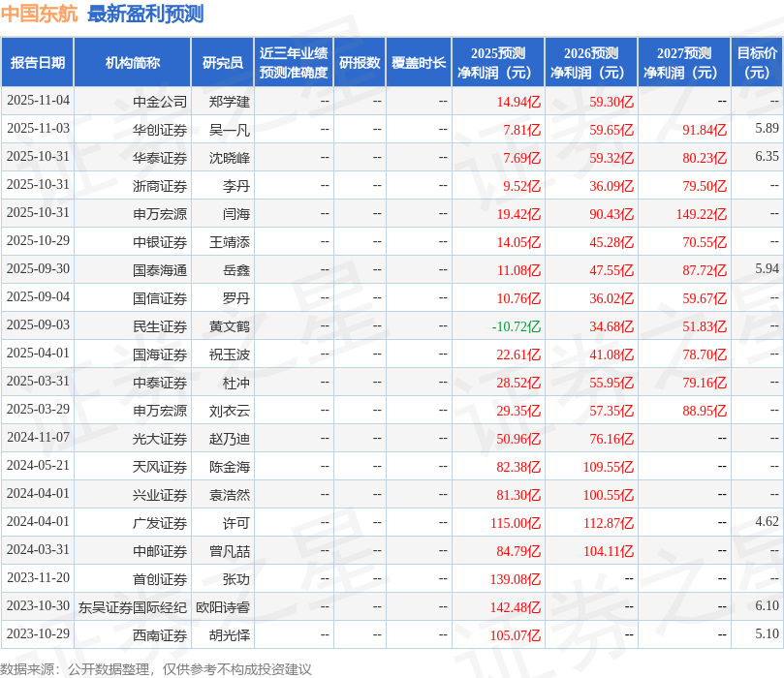This screenshot has height=678, width=784.
Task: Click institution name 华泰证券
Action: click(x=160, y=158)
